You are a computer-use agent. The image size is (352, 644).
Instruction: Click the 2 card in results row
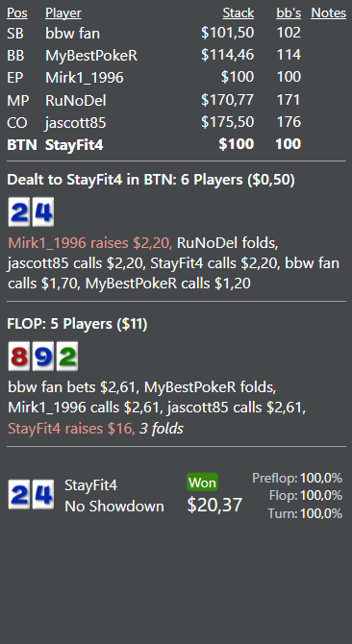(x=19, y=494)
